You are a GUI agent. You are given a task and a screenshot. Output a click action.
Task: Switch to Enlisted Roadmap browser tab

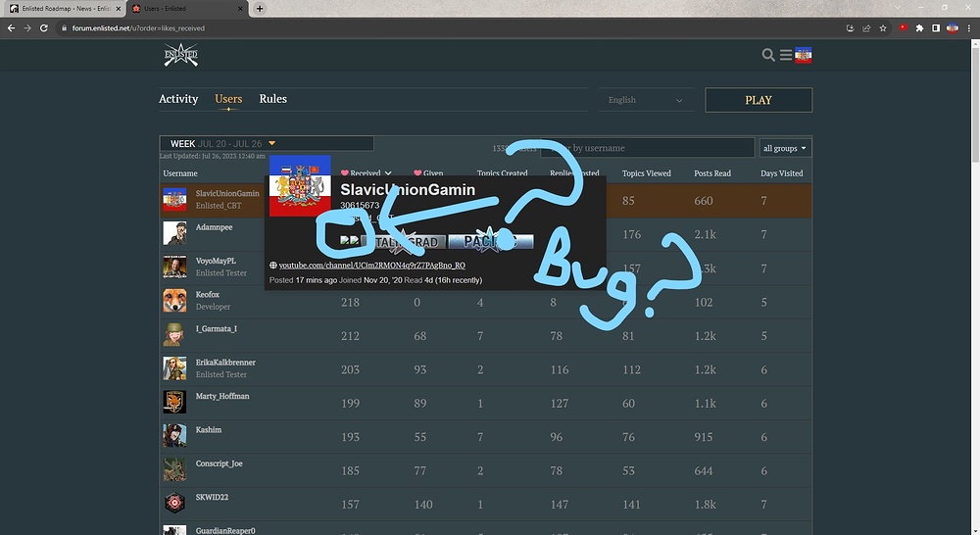(x=63, y=8)
